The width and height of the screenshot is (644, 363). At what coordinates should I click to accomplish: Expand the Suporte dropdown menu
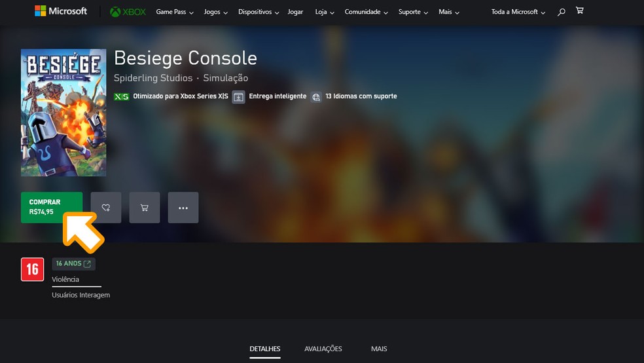tap(413, 12)
